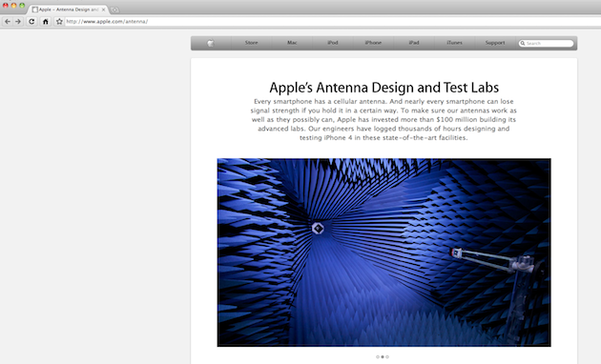Screen dimensions: 601x364
Task: Go to the iPhone section
Action: click(373, 43)
